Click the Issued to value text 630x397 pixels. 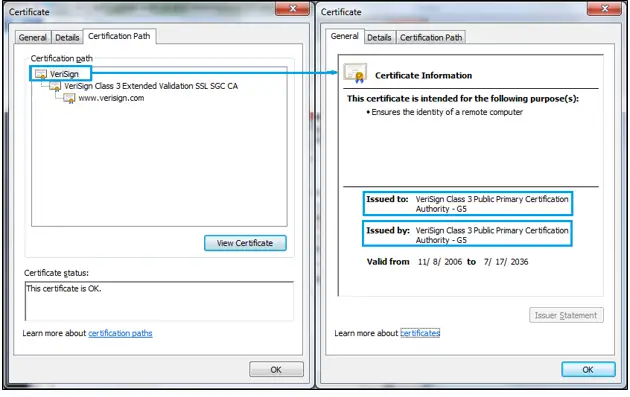point(492,204)
